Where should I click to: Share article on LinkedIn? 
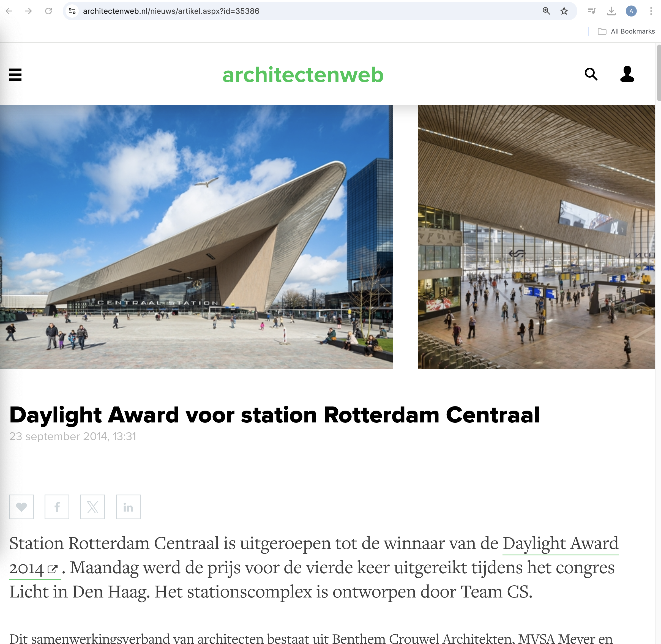pos(128,507)
